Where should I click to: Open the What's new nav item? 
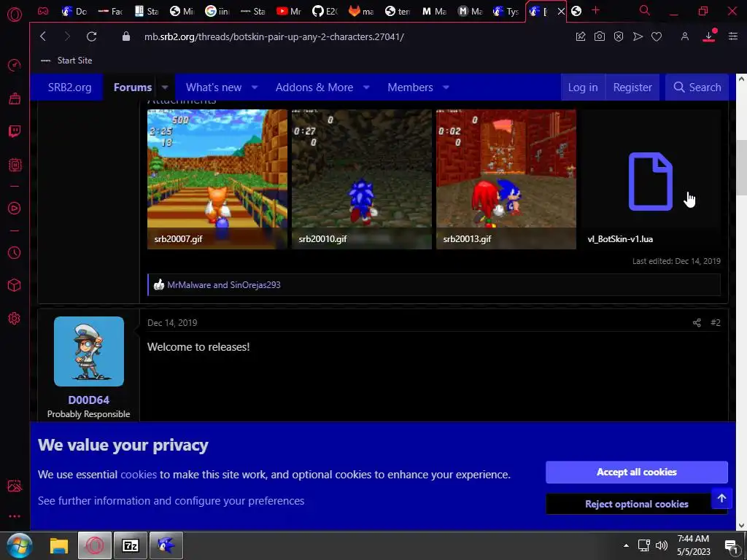[214, 87]
